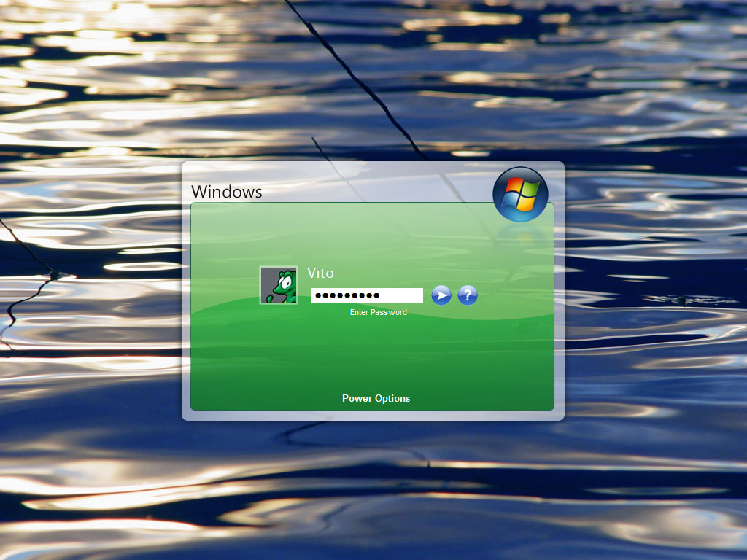Click the blue arrow login button

click(441, 295)
